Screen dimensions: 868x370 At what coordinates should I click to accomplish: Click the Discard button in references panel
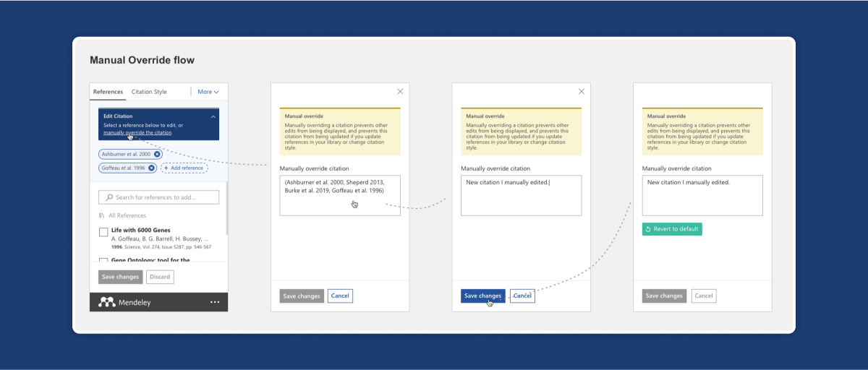(160, 277)
